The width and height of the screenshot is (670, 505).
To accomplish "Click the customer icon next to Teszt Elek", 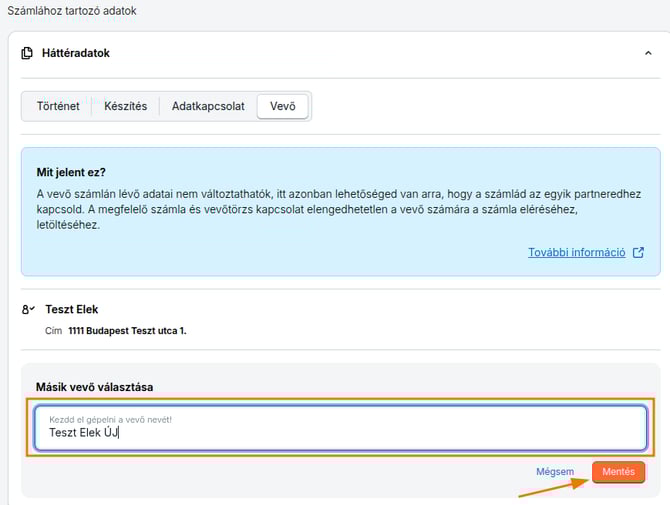I will coord(28,310).
